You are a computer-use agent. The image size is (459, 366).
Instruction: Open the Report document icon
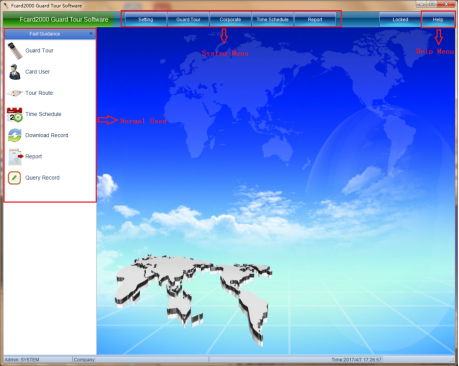coord(15,157)
